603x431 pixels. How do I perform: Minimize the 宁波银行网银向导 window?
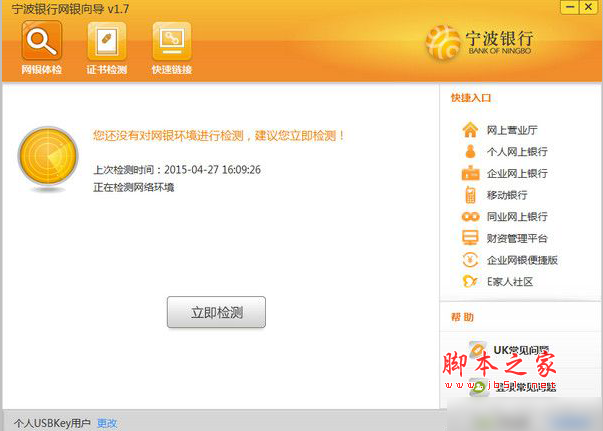[570, 7]
